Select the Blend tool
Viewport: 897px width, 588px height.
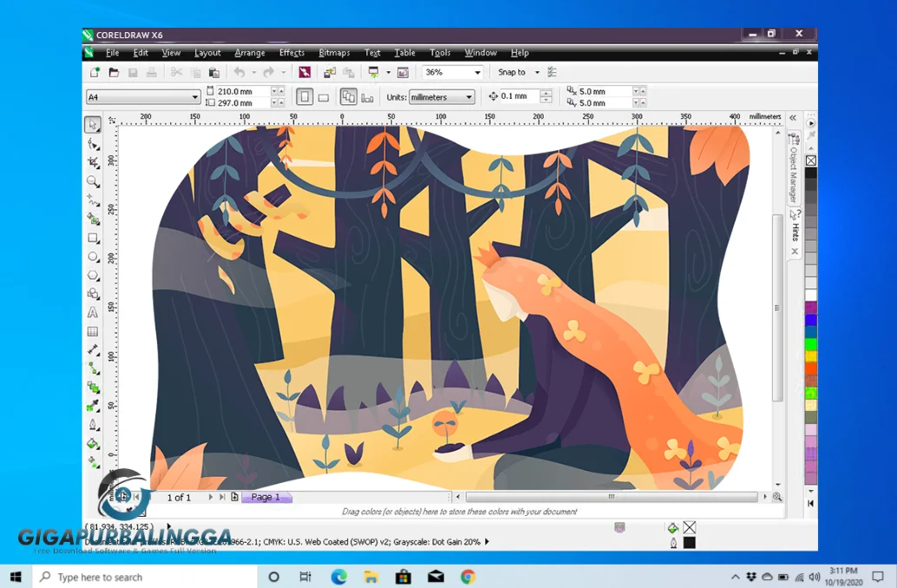[x=93, y=387]
